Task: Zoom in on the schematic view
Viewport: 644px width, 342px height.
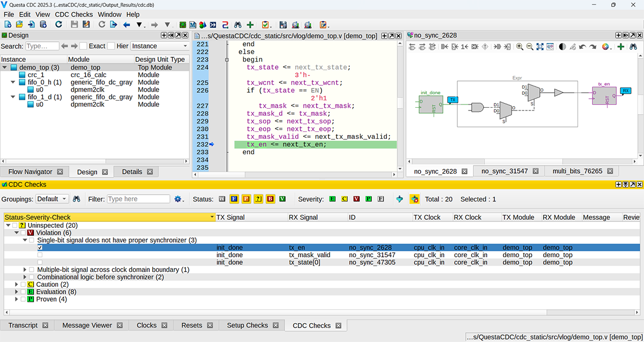Action: (519, 47)
